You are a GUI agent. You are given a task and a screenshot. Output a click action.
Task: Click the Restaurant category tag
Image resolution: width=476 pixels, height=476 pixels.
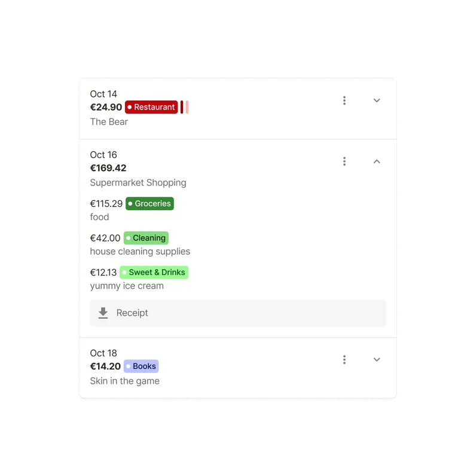point(151,107)
